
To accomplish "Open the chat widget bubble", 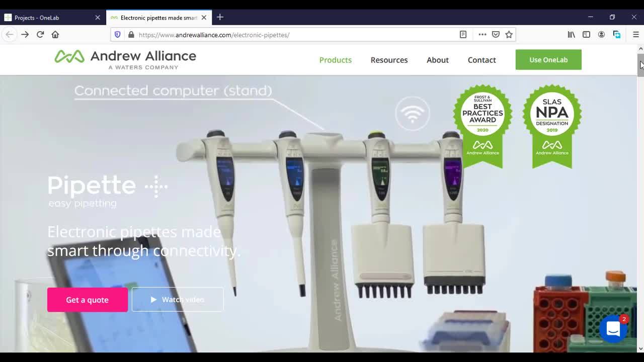I will click(613, 329).
